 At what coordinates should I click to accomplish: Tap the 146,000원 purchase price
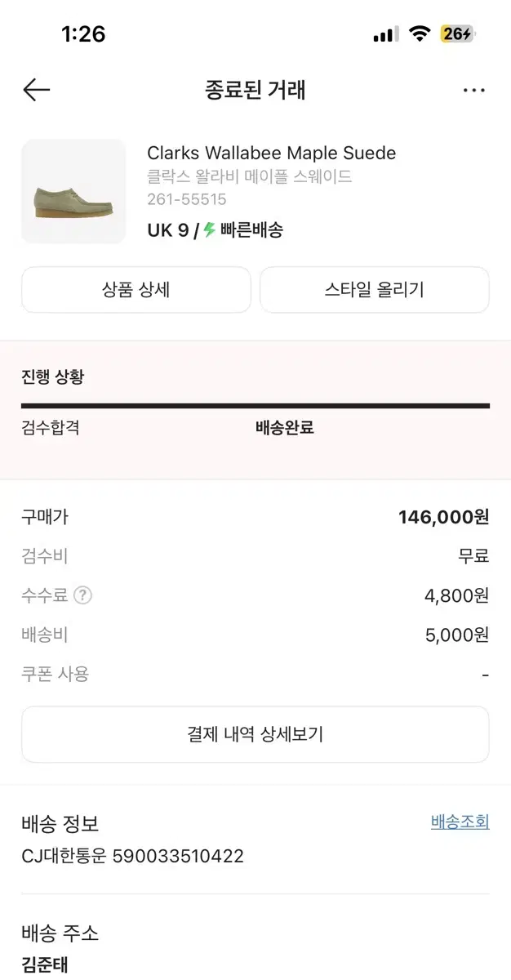443,517
